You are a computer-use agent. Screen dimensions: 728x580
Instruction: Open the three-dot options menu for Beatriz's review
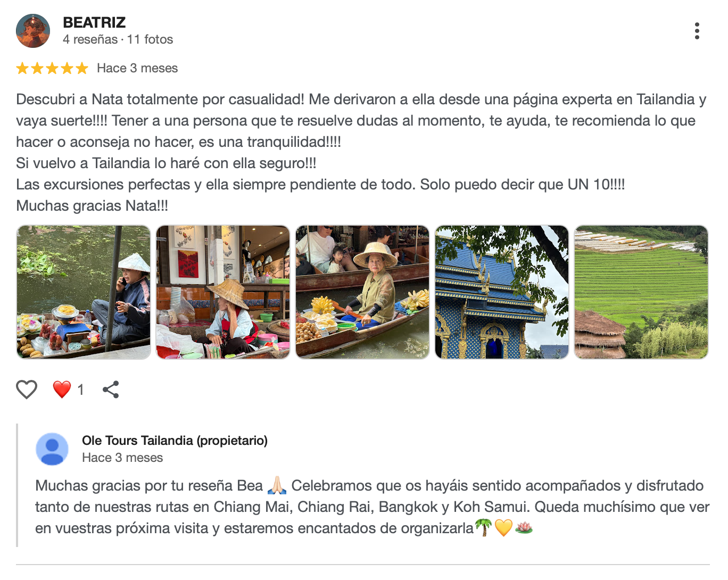tap(697, 31)
